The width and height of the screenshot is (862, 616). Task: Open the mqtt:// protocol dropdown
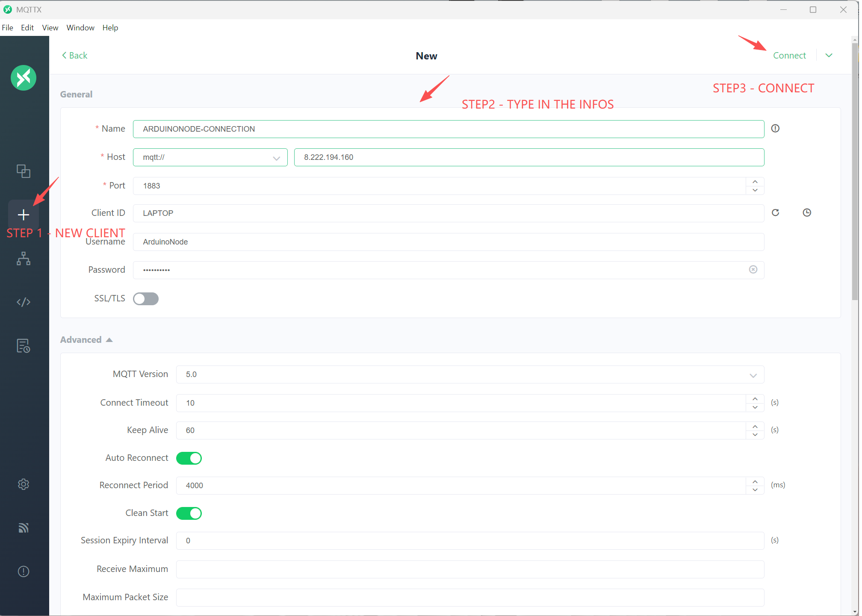click(x=210, y=157)
